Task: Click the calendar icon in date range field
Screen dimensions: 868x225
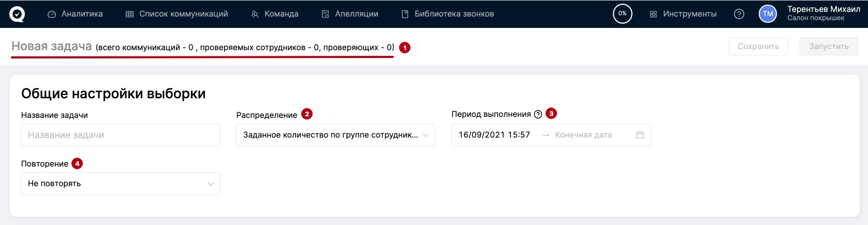Action: pyautogui.click(x=640, y=135)
